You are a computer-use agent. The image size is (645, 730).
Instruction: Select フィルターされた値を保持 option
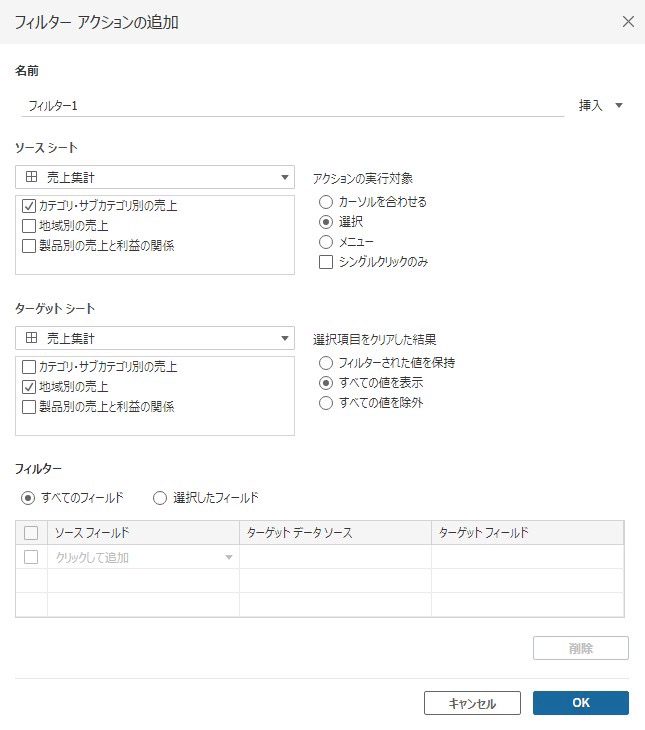(x=326, y=362)
